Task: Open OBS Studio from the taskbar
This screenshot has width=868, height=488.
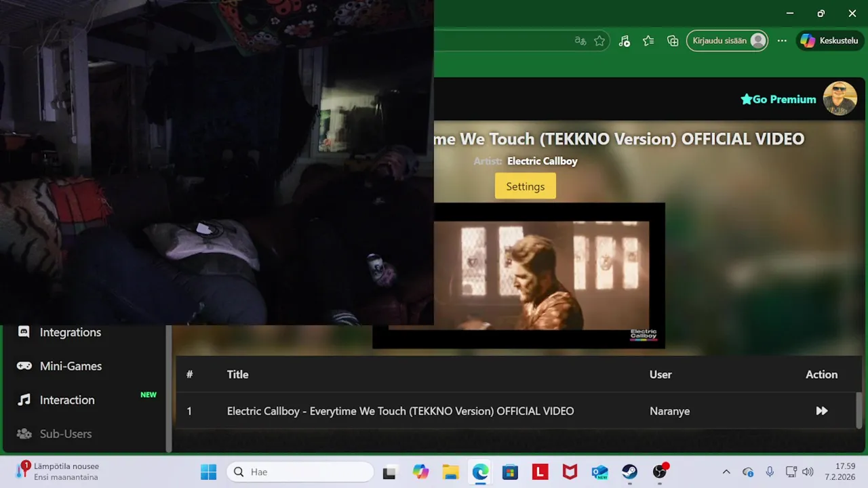Action: coord(660,472)
